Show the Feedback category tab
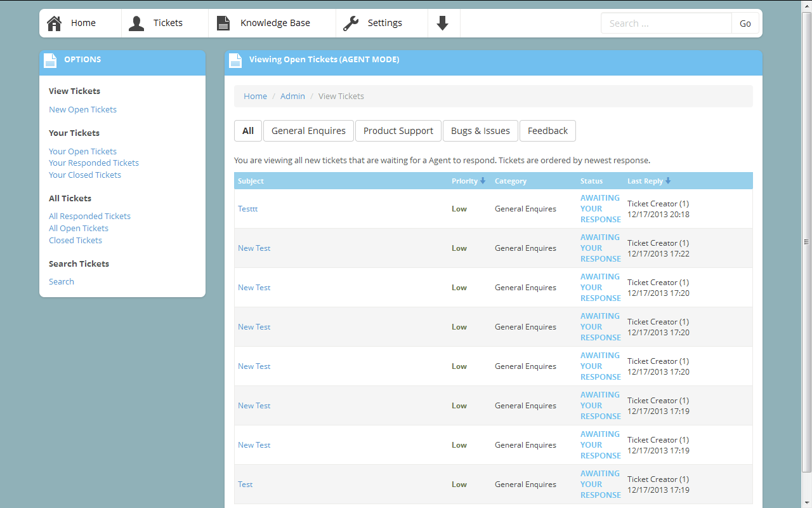Screen dimensions: 812x508 [547, 131]
